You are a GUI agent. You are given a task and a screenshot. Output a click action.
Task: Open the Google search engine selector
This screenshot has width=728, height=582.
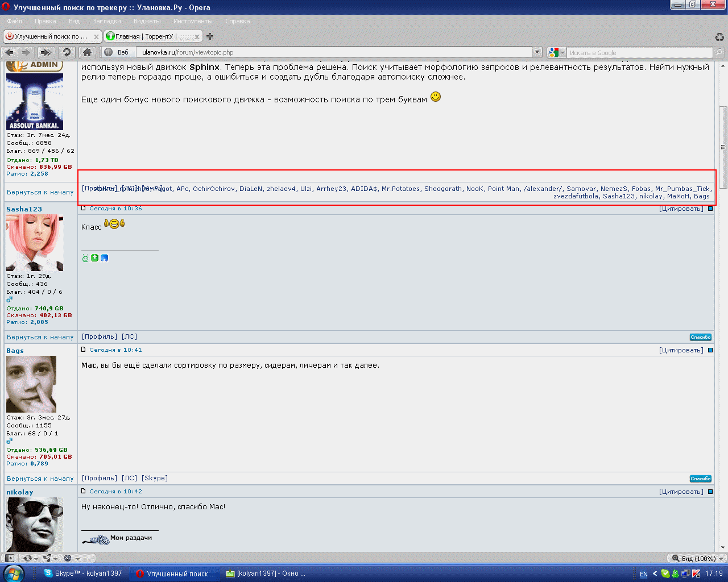pos(556,52)
